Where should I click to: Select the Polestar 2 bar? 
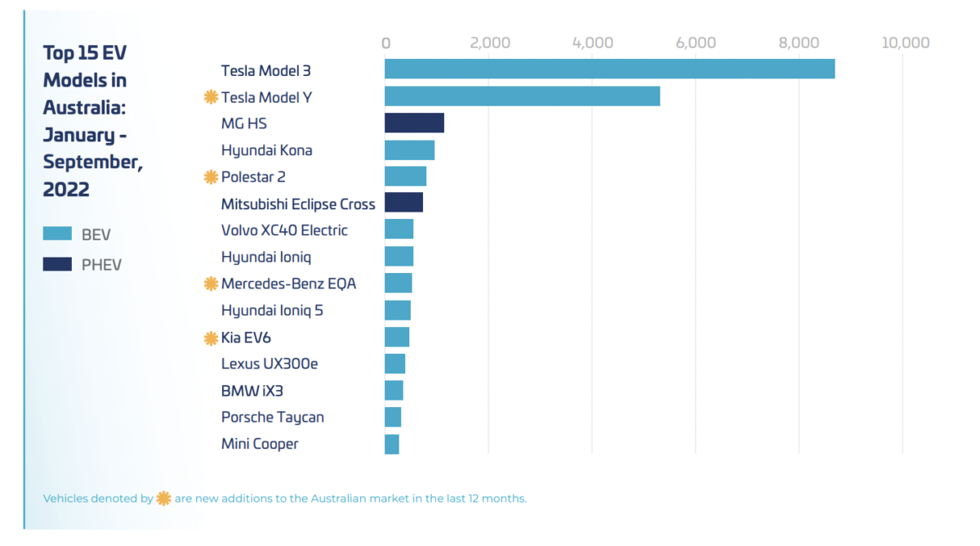point(406,177)
